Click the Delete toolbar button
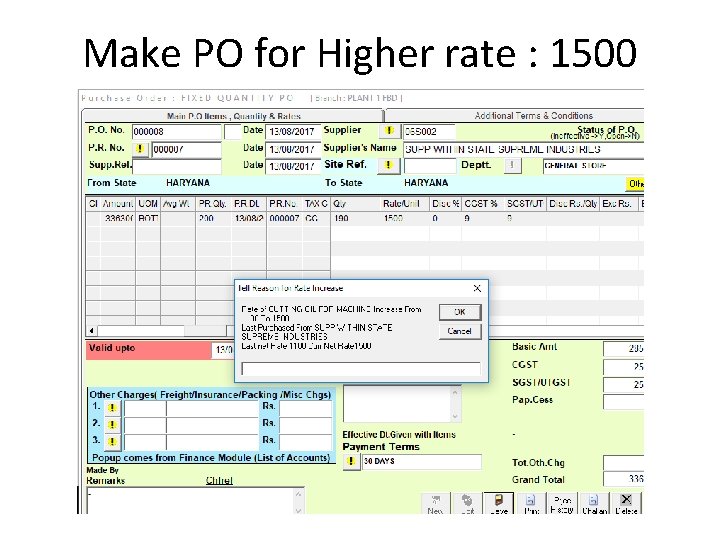The width and height of the screenshot is (720, 540). pos(626,504)
